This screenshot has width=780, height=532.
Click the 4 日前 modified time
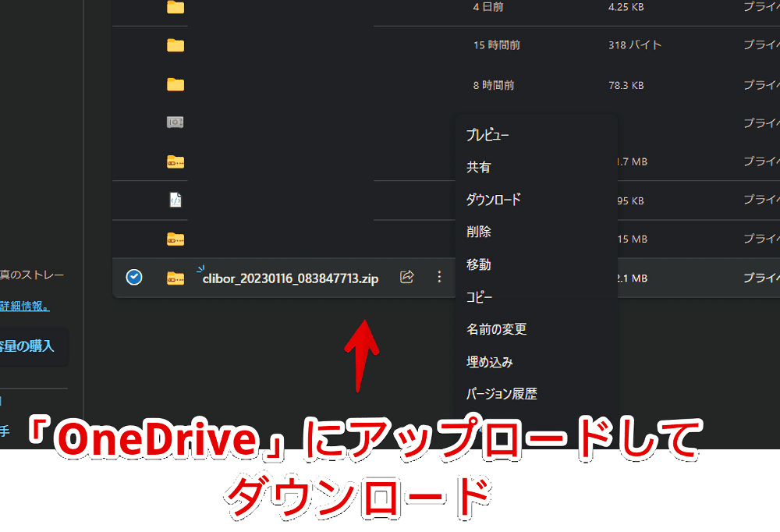click(x=488, y=7)
